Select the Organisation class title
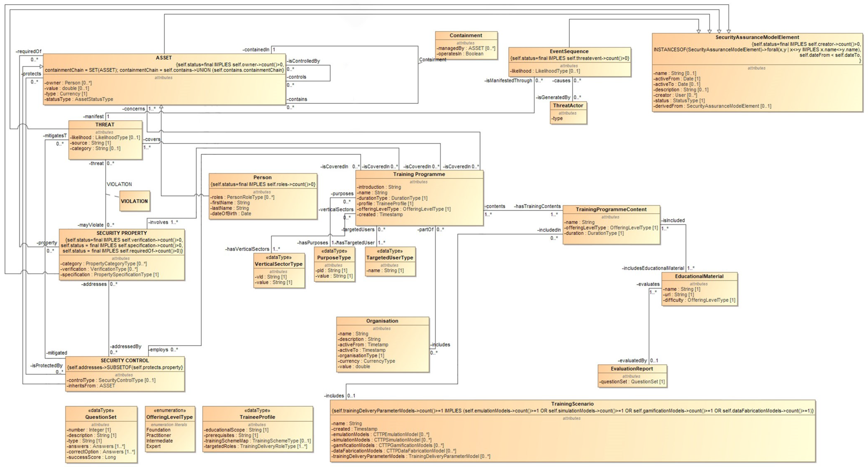The width and height of the screenshot is (868, 467). [x=382, y=321]
